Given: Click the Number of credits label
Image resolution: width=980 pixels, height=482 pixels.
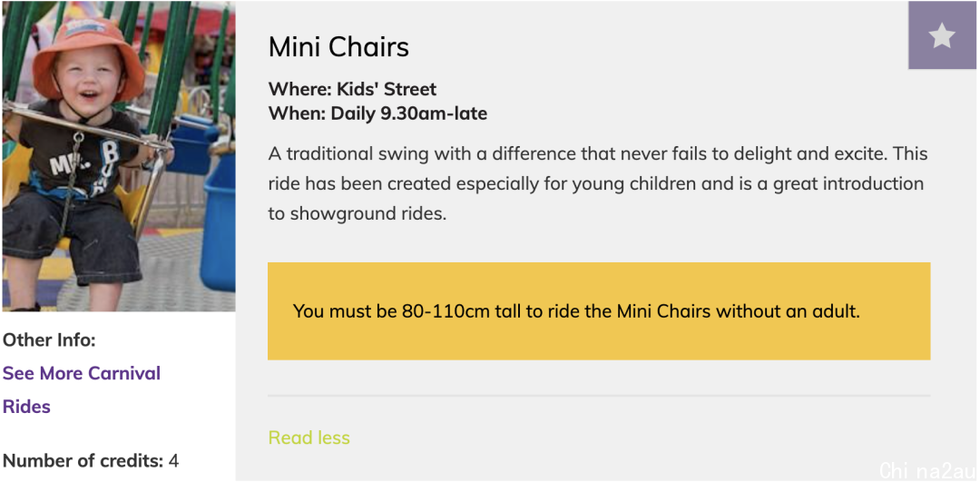Looking at the screenshot, I should (83, 461).
